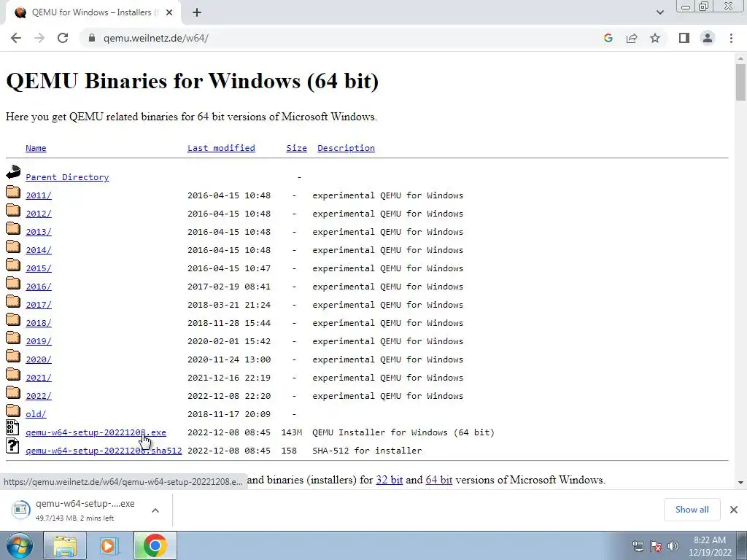Open the 2021/ folder link
The height and width of the screenshot is (560, 747).
pyautogui.click(x=39, y=378)
